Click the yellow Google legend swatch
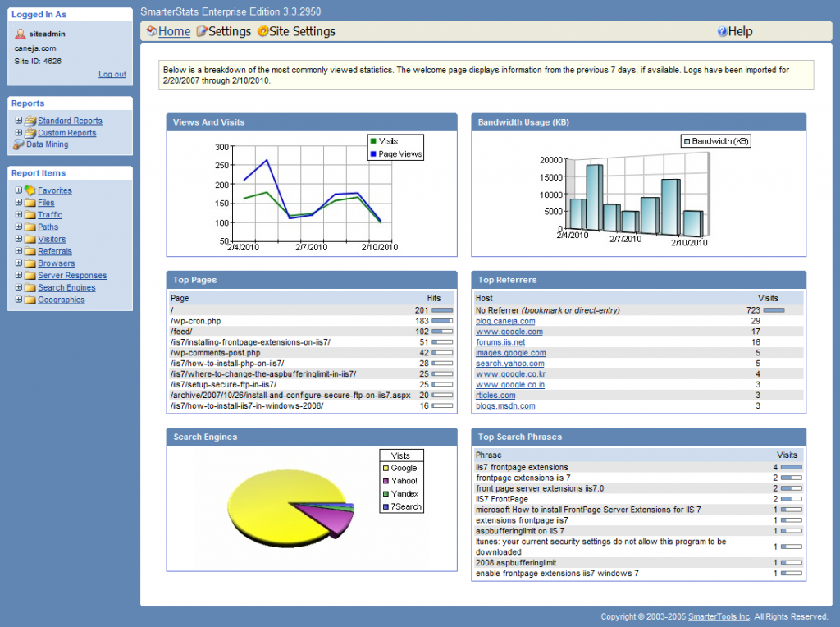Viewport: 840px width, 627px height. coord(385,468)
